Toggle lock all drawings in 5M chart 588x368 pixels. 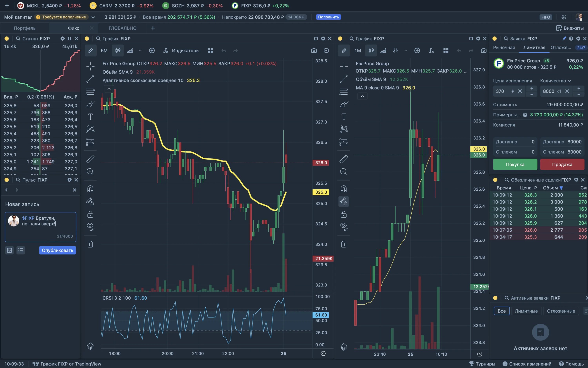click(90, 214)
